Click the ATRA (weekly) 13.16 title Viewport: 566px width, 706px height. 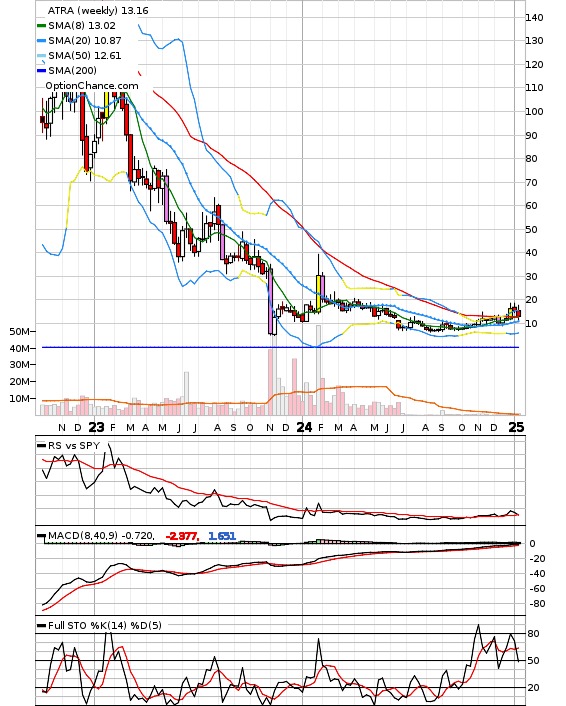click(x=98, y=10)
